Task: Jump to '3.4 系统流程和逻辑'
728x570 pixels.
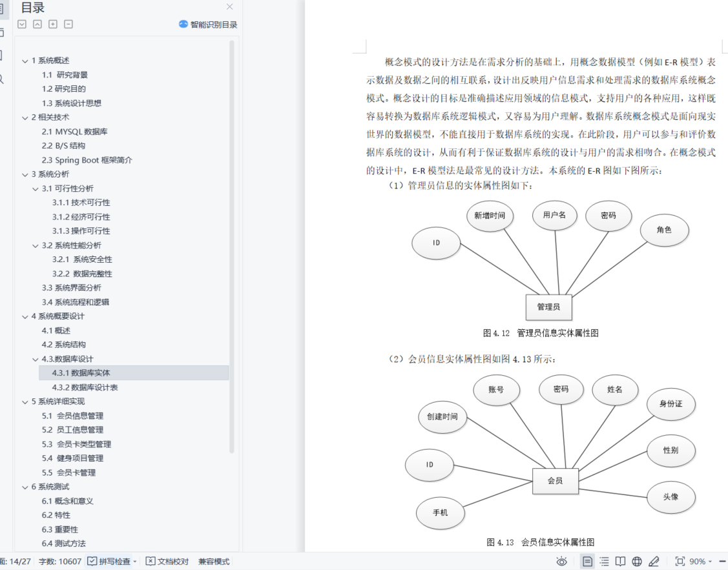Action: pos(75,302)
